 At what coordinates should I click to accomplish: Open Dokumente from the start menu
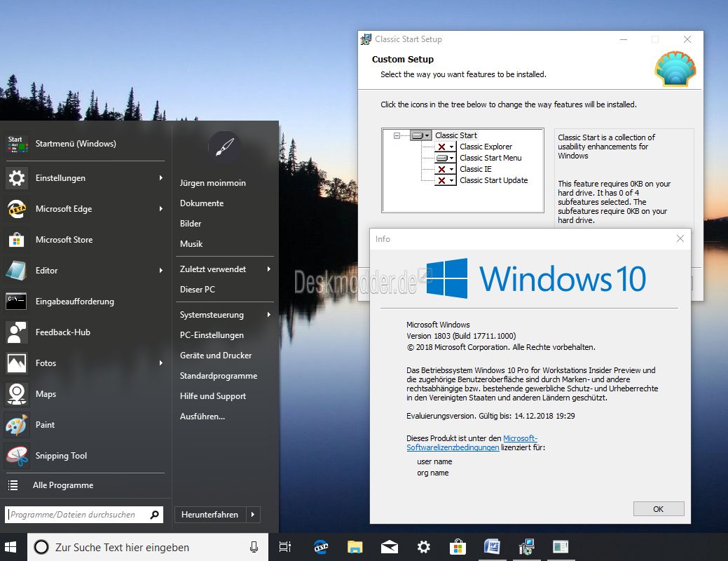202,203
